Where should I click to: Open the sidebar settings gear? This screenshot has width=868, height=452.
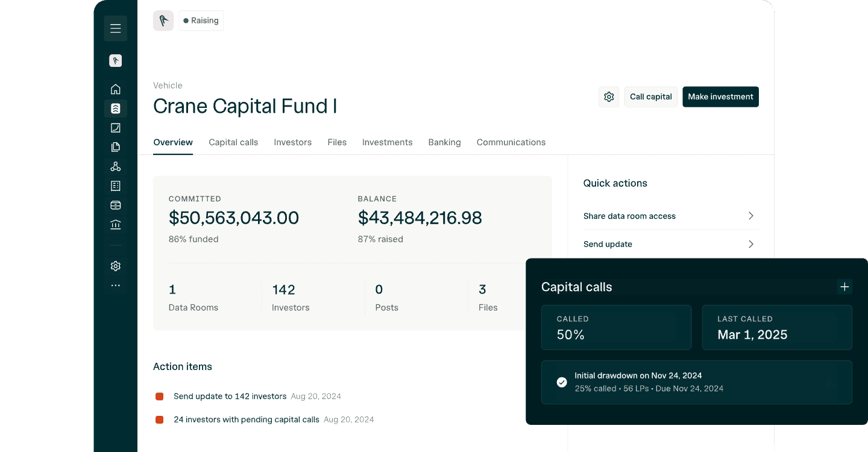pyautogui.click(x=116, y=266)
